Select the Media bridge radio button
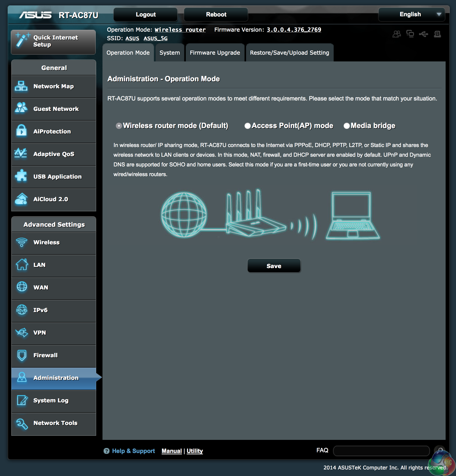The height and width of the screenshot is (476, 456). click(x=347, y=126)
